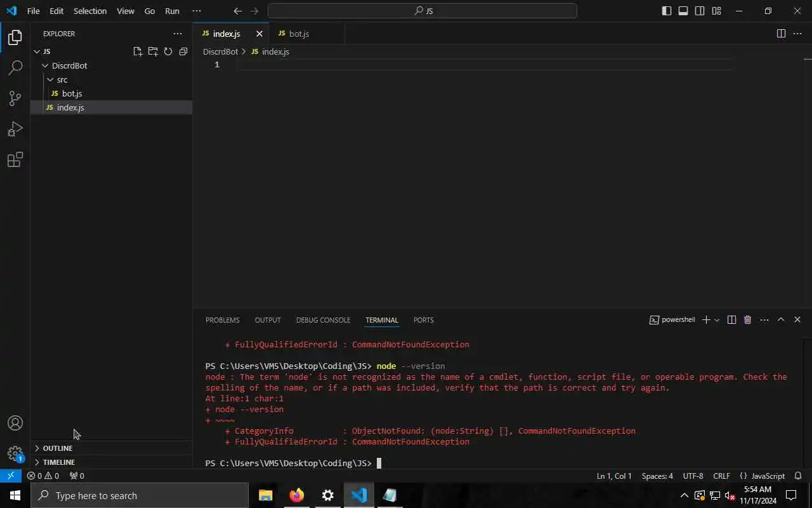Viewport: 812px width, 508px height.
Task: Split the editor to the right
Action: pyautogui.click(x=781, y=34)
